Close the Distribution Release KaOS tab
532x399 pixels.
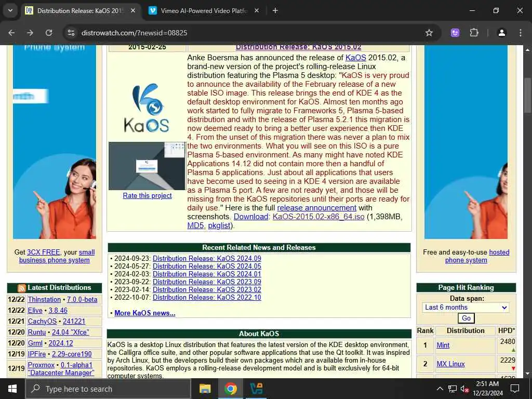133,10
